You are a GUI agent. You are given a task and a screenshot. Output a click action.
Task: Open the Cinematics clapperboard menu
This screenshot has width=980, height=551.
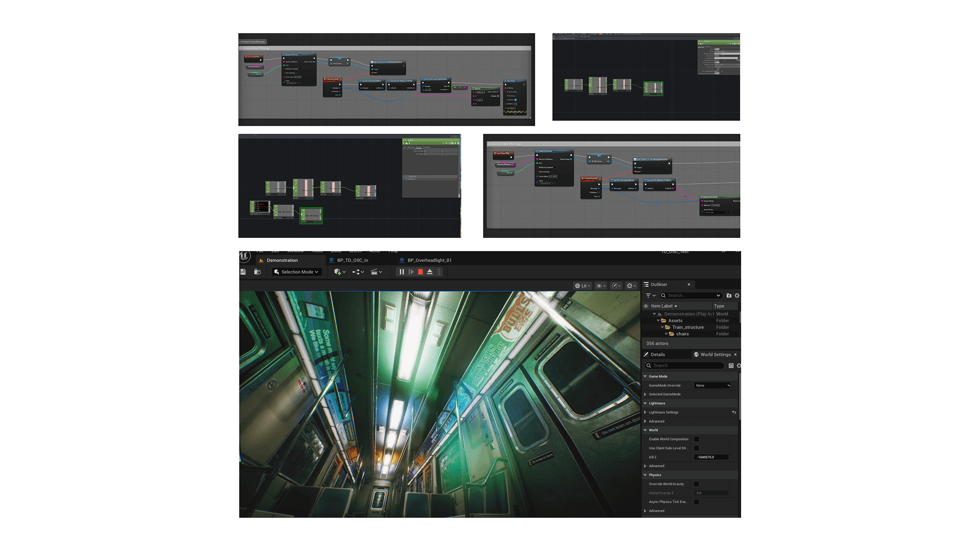click(x=374, y=272)
